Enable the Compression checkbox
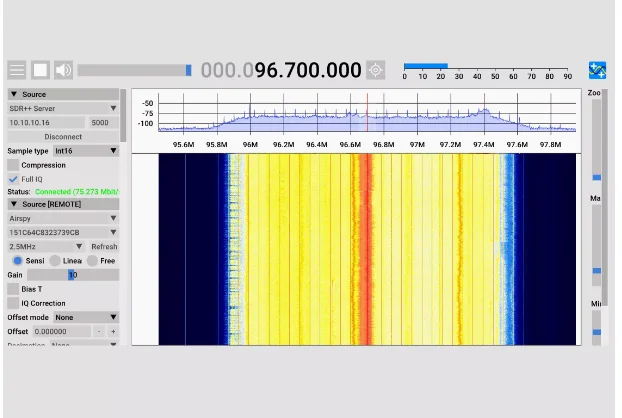This screenshot has height=418, width=622. pos(13,165)
